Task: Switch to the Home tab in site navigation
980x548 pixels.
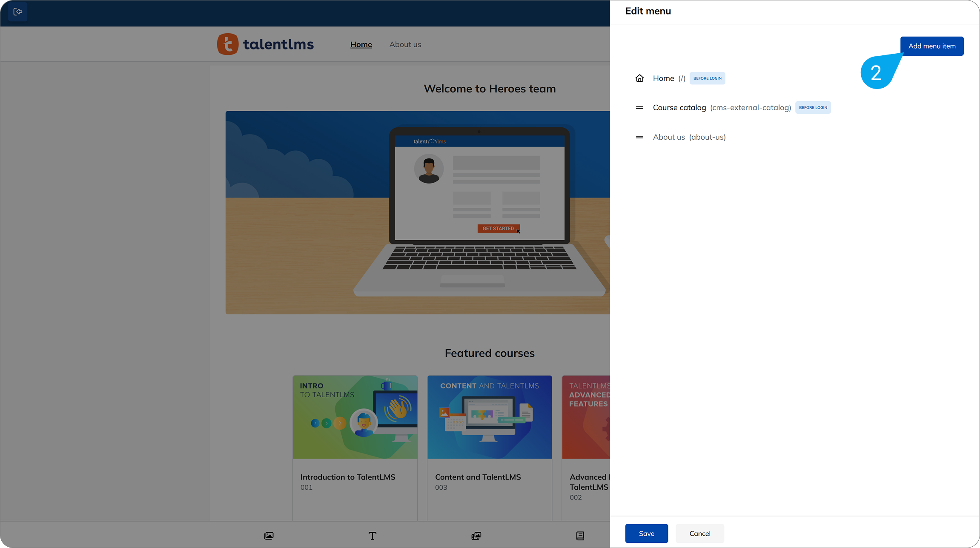Action: [x=361, y=44]
